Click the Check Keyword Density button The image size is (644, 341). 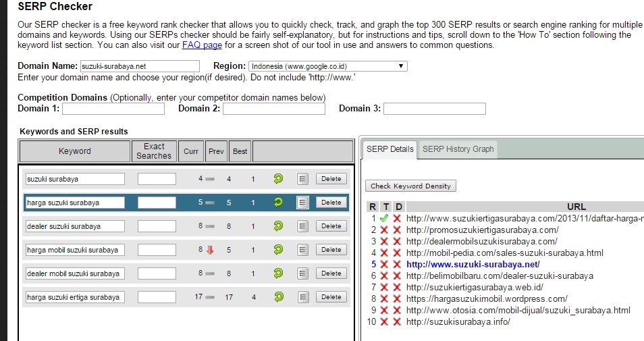(410, 186)
